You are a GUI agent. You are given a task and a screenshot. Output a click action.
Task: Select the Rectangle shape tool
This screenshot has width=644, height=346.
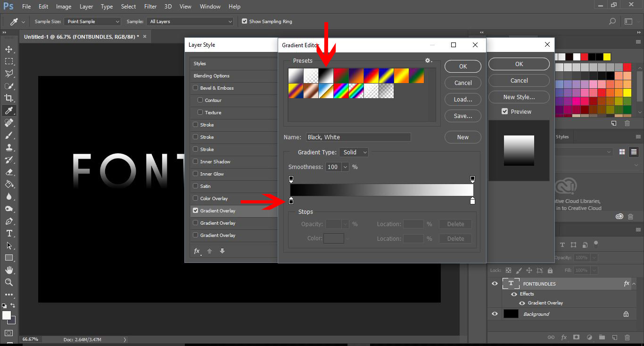click(9, 258)
